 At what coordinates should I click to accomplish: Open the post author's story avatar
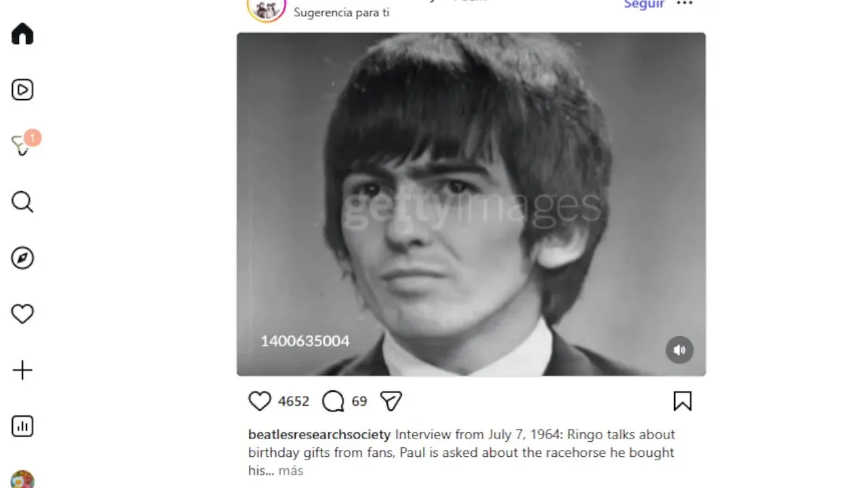click(267, 8)
